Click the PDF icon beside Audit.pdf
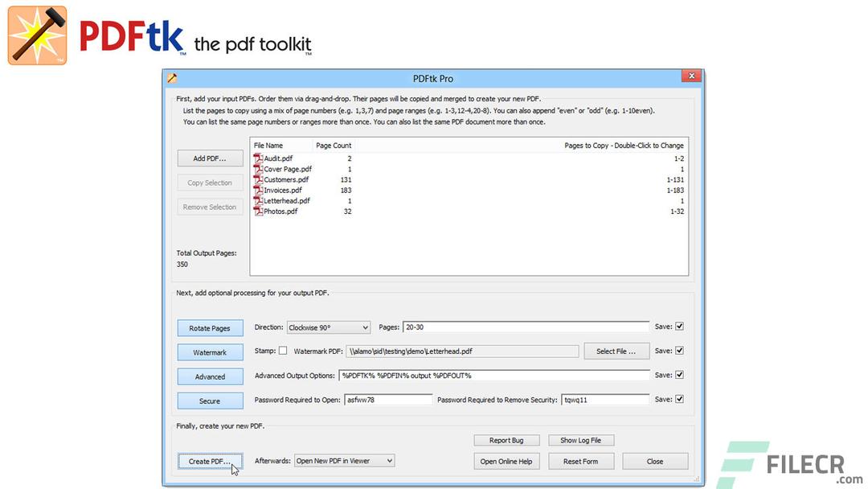 [257, 158]
